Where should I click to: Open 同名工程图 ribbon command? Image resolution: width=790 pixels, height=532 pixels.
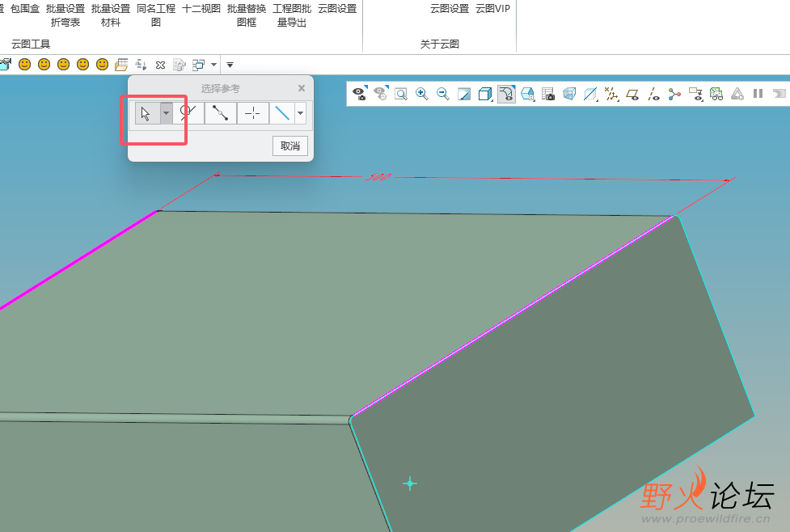tap(156, 15)
